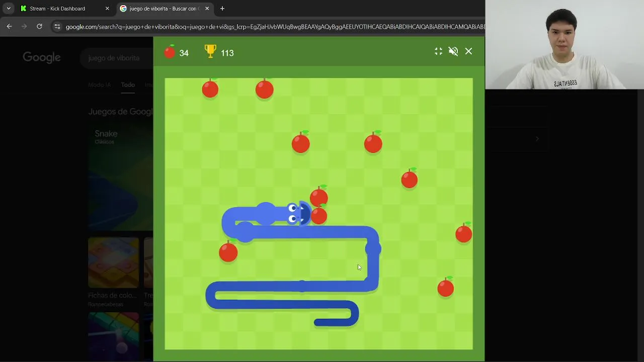Click the snake's head
The height and width of the screenshot is (362, 644).
point(299,213)
